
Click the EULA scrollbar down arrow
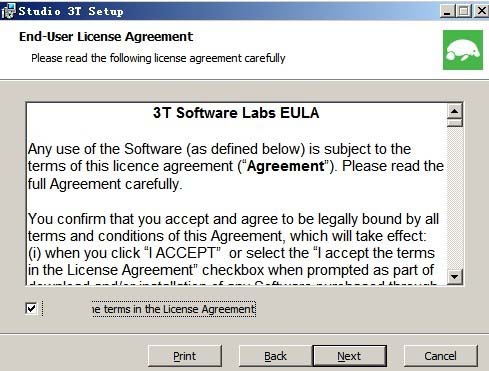[455, 277]
